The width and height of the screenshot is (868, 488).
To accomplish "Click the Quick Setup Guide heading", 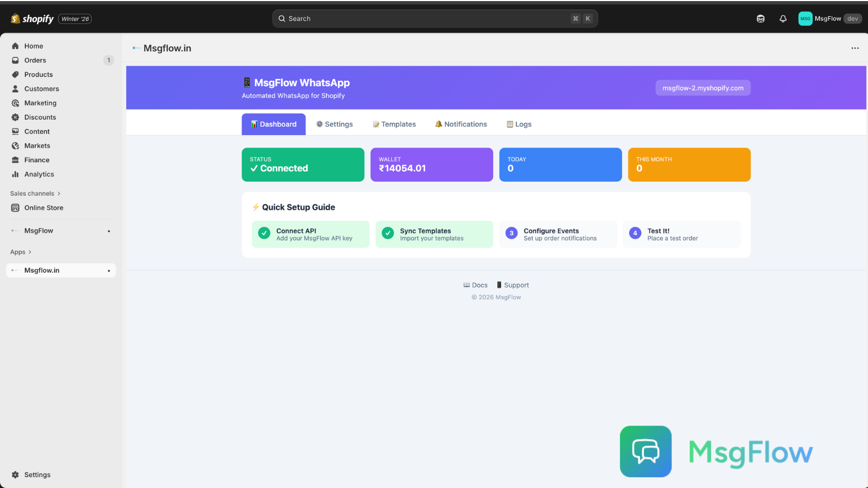I will pyautogui.click(x=293, y=207).
